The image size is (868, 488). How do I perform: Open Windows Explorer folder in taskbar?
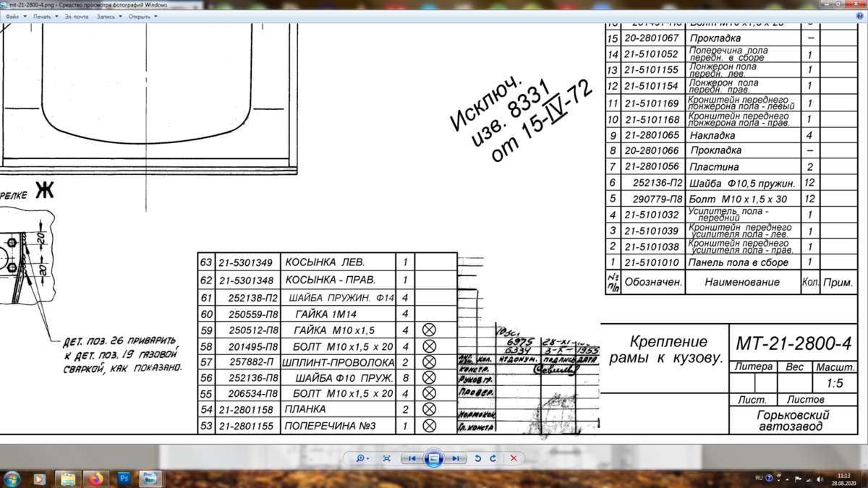click(67, 479)
